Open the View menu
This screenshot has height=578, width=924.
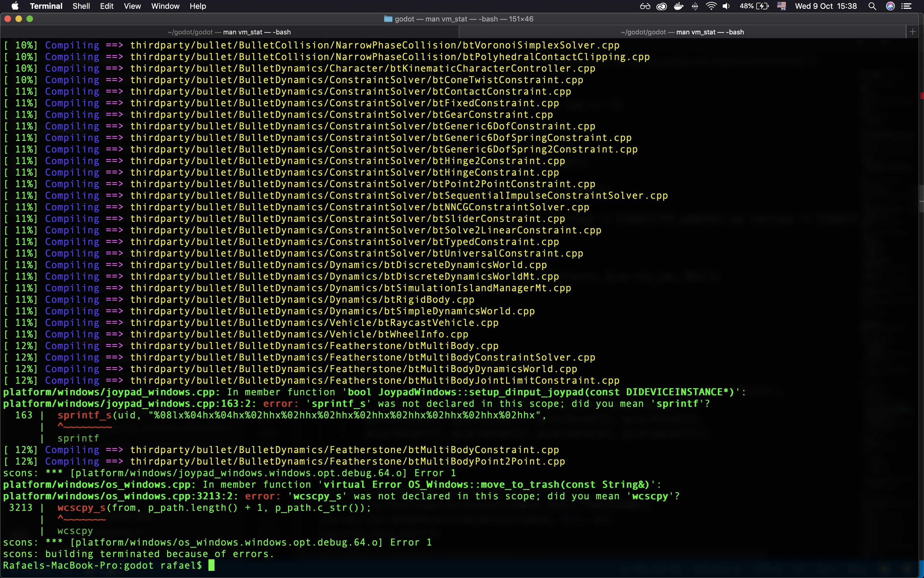coord(132,6)
